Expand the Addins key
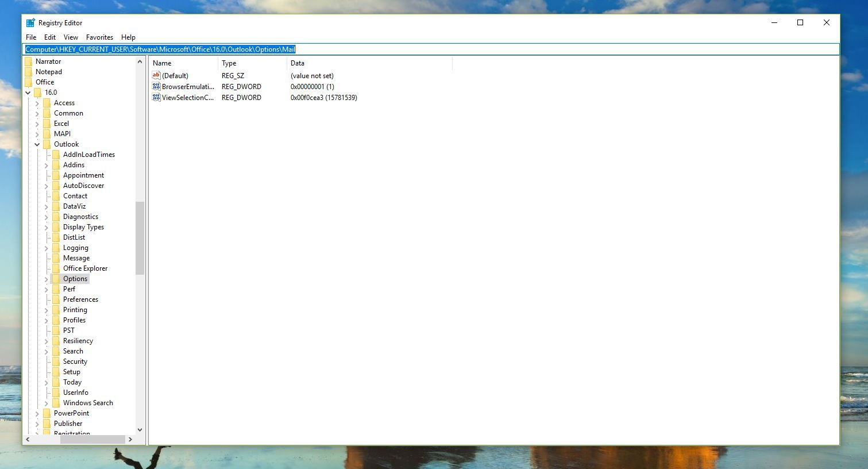The height and width of the screenshot is (469, 868). (x=47, y=165)
